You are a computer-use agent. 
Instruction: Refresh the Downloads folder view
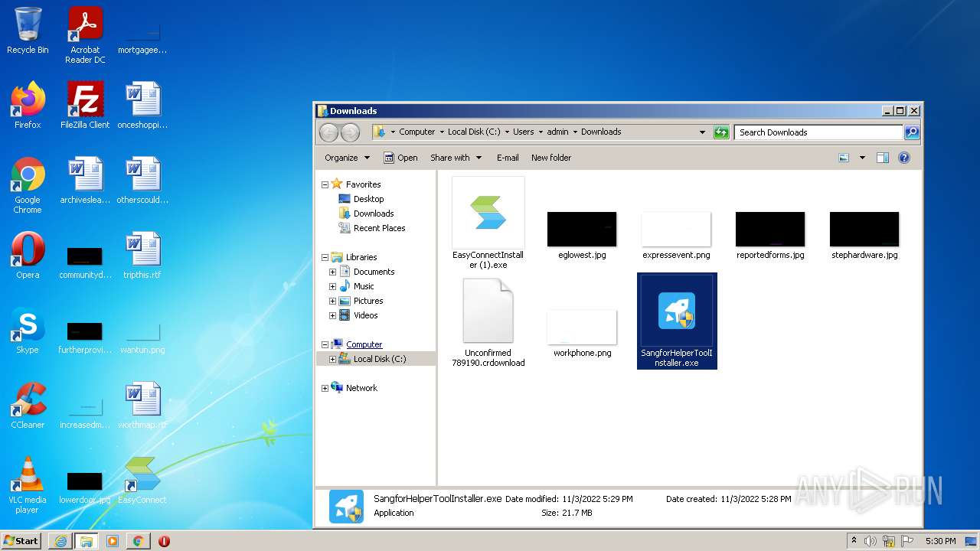721,132
